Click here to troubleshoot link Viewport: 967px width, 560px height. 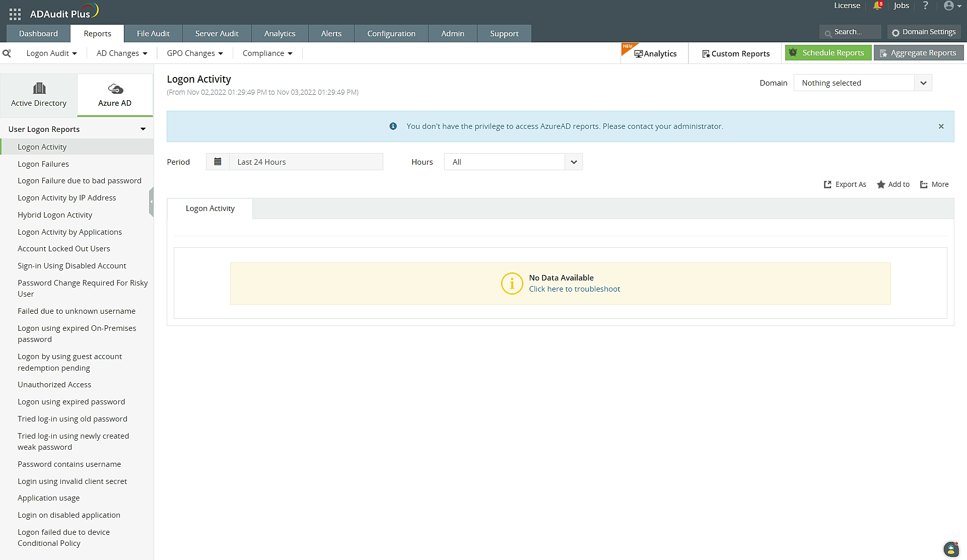click(x=574, y=289)
